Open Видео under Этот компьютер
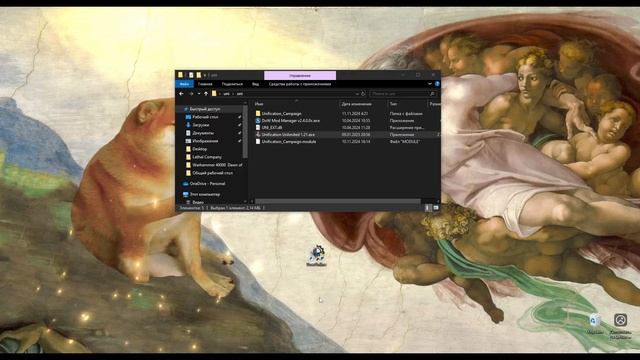The width and height of the screenshot is (640, 360). (x=198, y=202)
